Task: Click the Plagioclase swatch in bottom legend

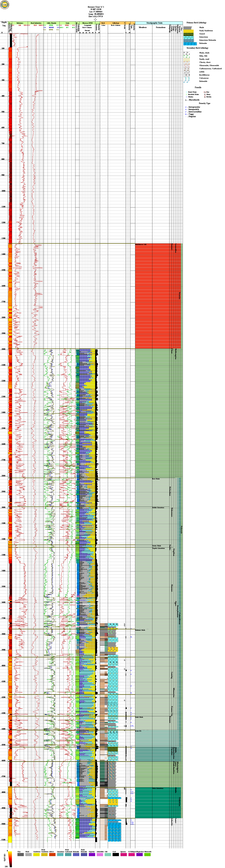Action: tap(139, 855)
